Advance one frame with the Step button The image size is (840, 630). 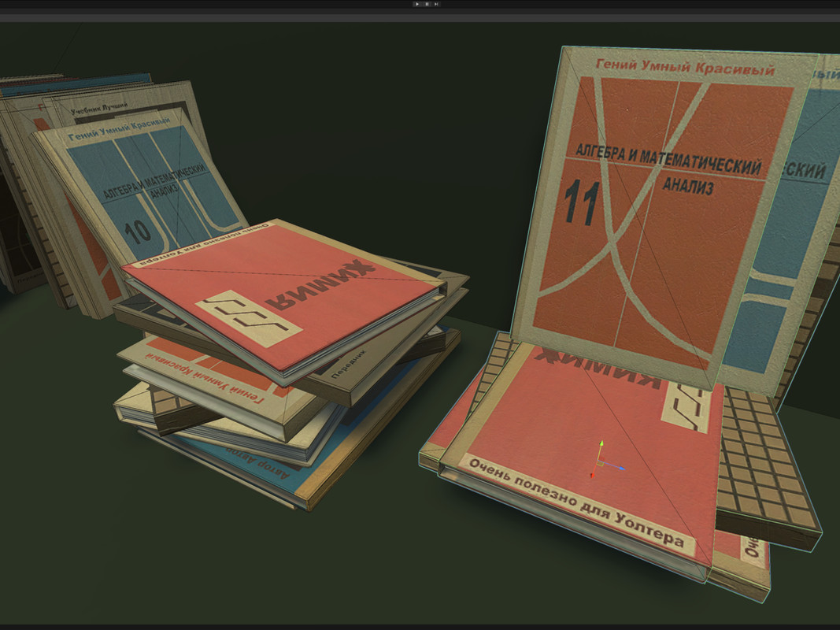point(437,4)
